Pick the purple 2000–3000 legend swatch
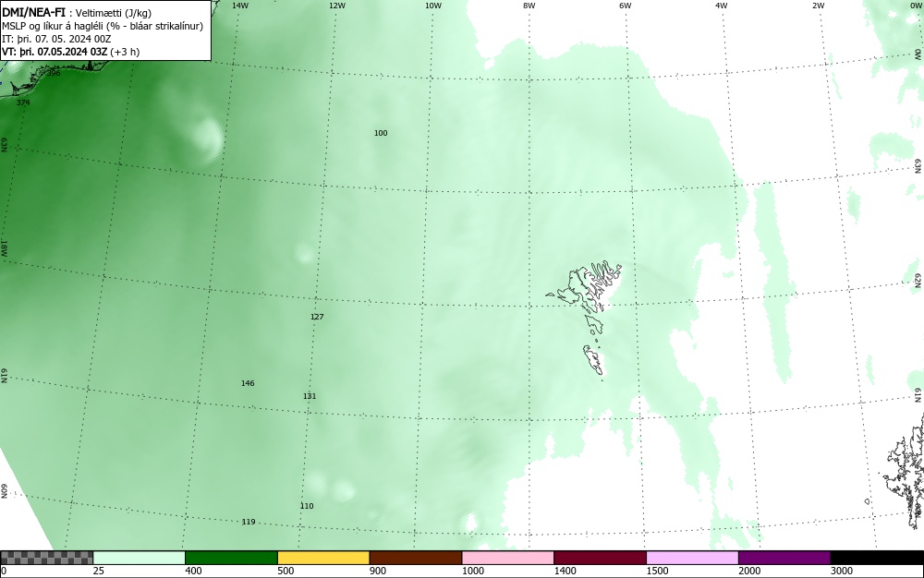 pos(784,558)
